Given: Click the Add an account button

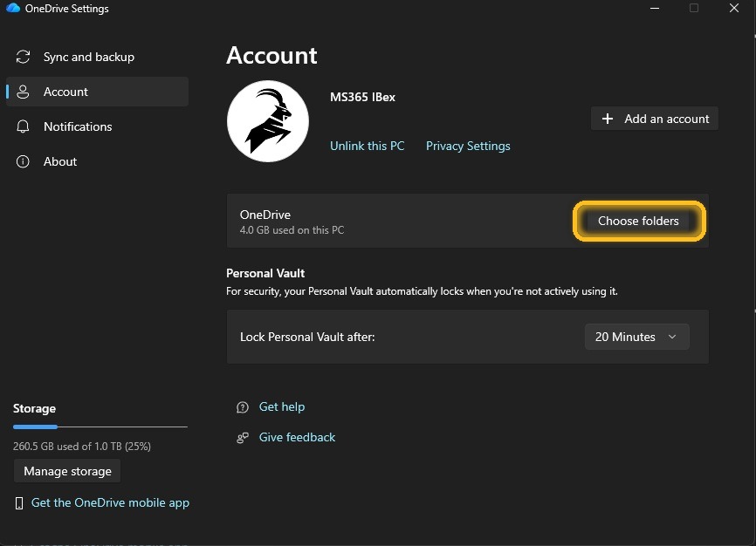Looking at the screenshot, I should [x=654, y=119].
